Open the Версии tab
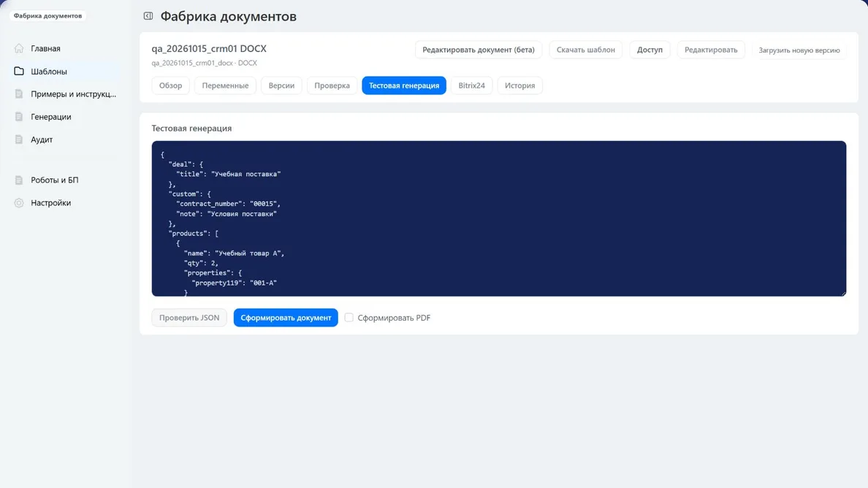Screen dimensions: 868x488 [x=281, y=85]
